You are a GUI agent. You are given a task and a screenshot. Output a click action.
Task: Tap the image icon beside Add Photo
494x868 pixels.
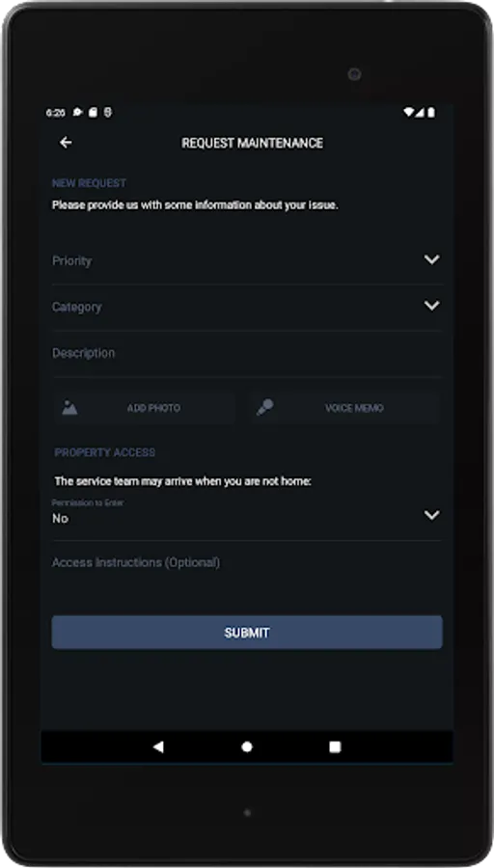click(69, 408)
